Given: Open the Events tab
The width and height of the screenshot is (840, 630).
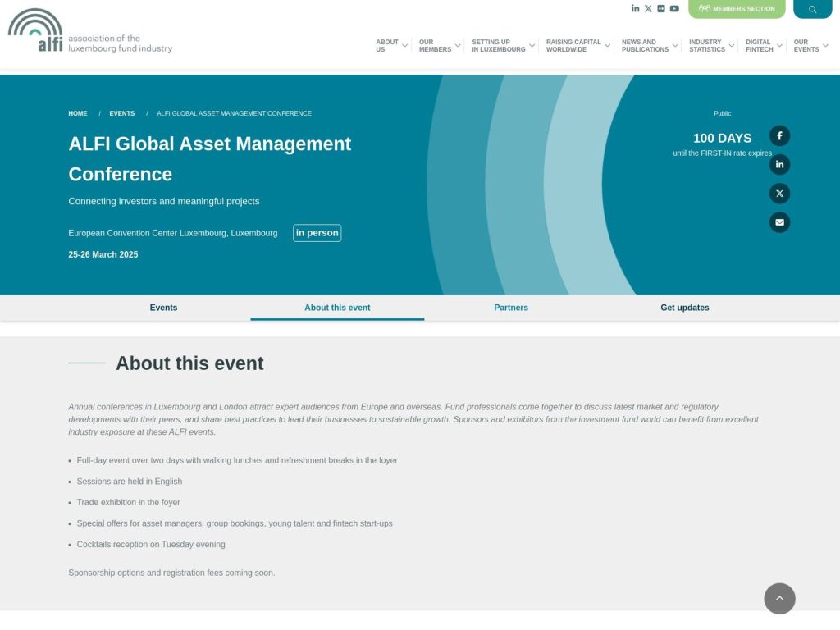Looking at the screenshot, I should coord(163,307).
